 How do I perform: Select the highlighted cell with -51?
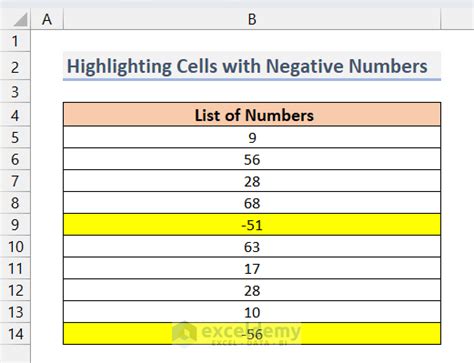[252, 225]
